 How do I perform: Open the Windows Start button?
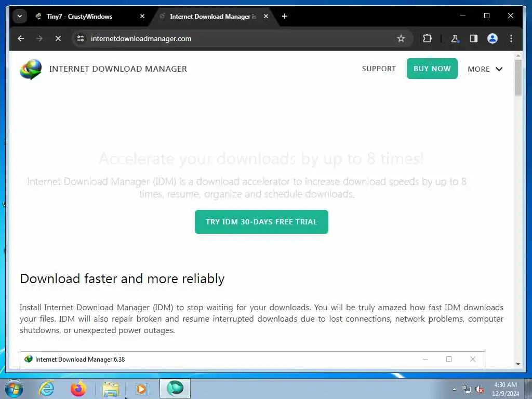(x=14, y=389)
